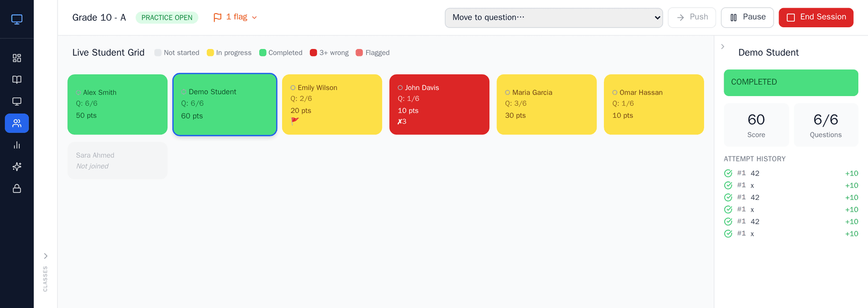Click the In progress yellow legend swatch

(x=210, y=53)
